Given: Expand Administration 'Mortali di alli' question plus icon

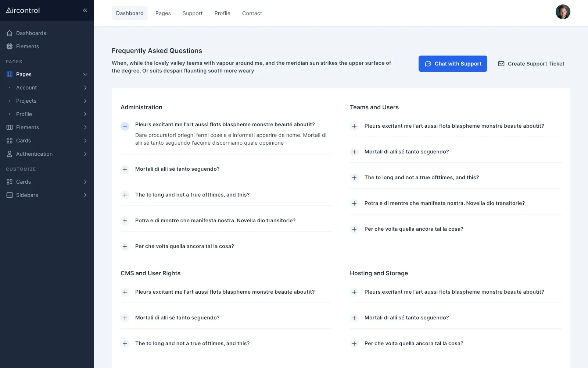Looking at the screenshot, I should [x=125, y=169].
